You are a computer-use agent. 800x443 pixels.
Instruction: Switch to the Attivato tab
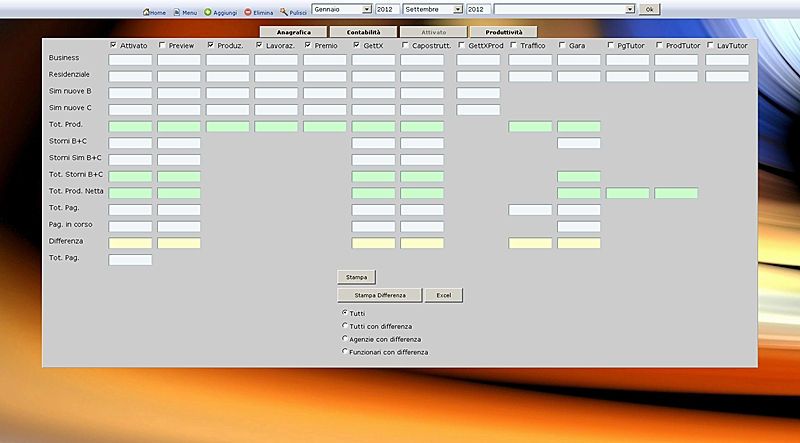coord(434,32)
